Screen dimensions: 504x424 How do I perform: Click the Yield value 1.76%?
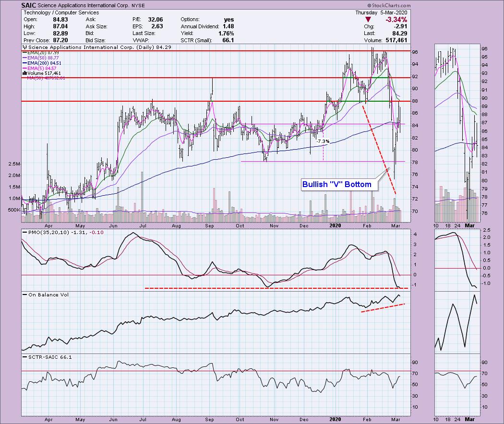click(226, 34)
